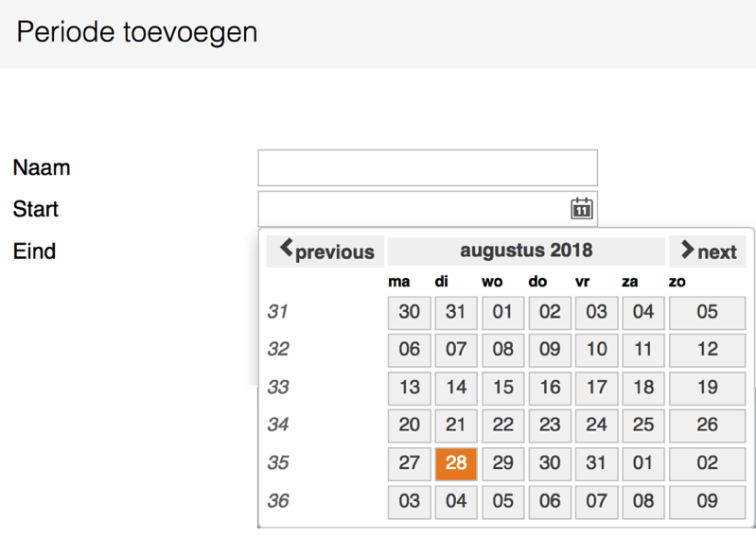Viewport: 756px width, 537px height.
Task: Choose August 22 in the calendar
Action: click(503, 425)
